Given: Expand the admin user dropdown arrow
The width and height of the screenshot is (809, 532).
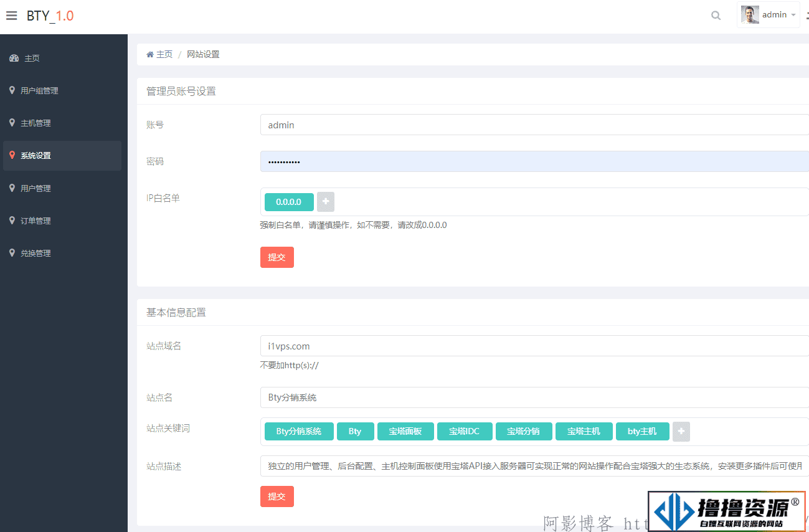Looking at the screenshot, I should tap(793, 15).
